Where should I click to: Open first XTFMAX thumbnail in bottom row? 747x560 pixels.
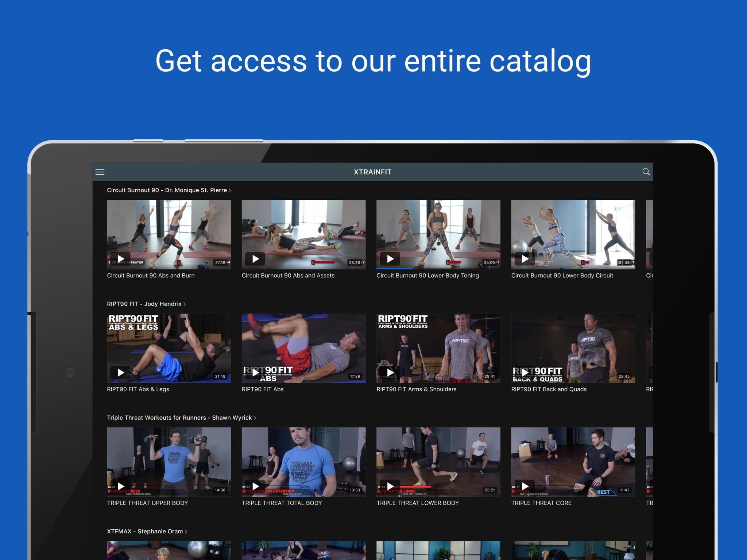(169, 551)
